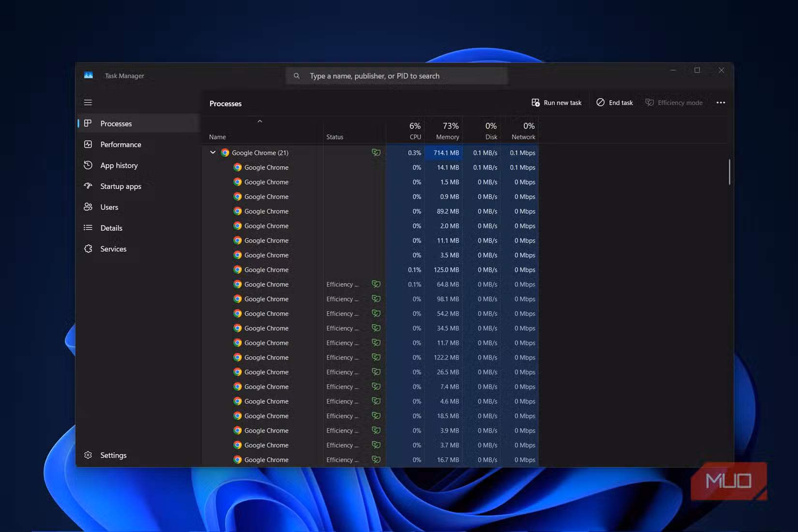This screenshot has width=798, height=532.
Task: Click the Performance sidebar icon
Action: pos(88,144)
